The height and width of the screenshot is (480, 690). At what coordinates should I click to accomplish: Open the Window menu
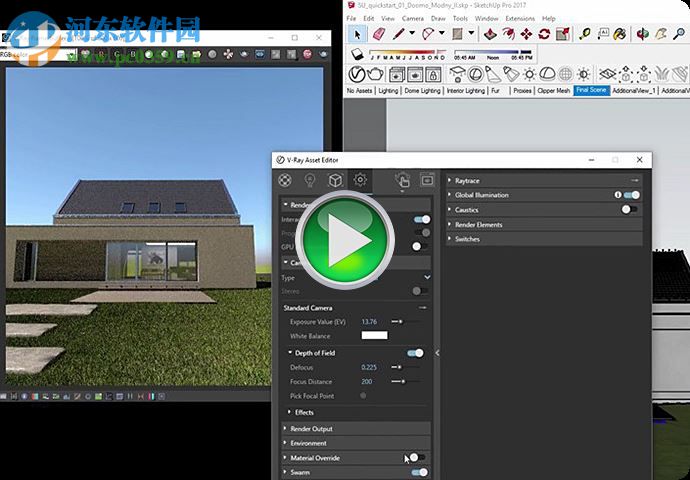pyautogui.click(x=486, y=18)
